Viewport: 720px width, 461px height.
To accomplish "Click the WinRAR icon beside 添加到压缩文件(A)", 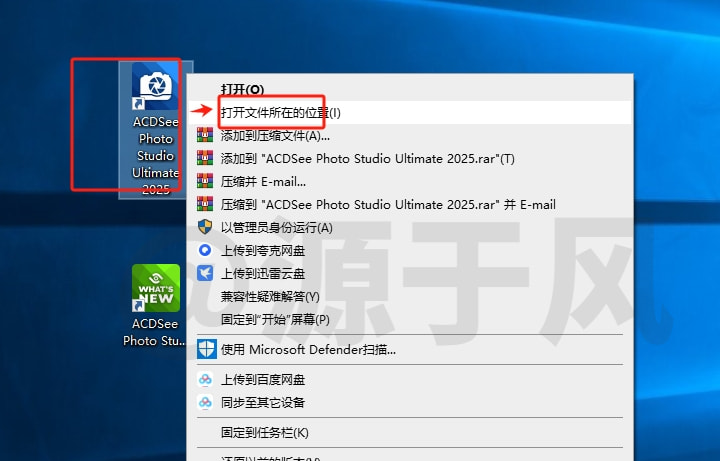I will tap(205, 135).
